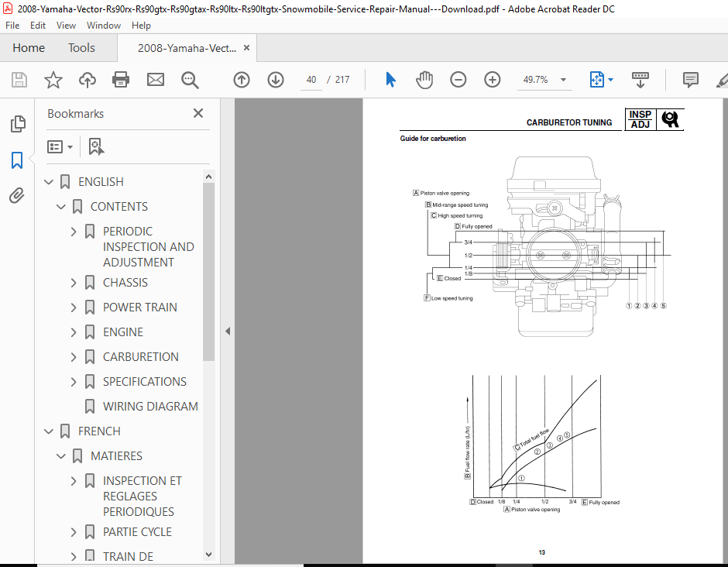728x567 pixels.
Task: Open the Find text magnifier tool
Action: (190, 80)
